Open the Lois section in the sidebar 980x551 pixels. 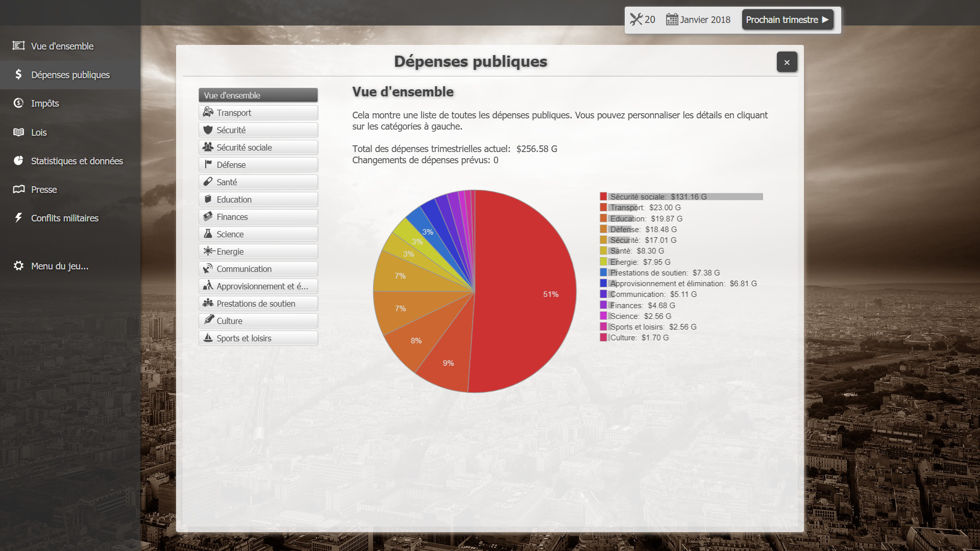pos(39,132)
